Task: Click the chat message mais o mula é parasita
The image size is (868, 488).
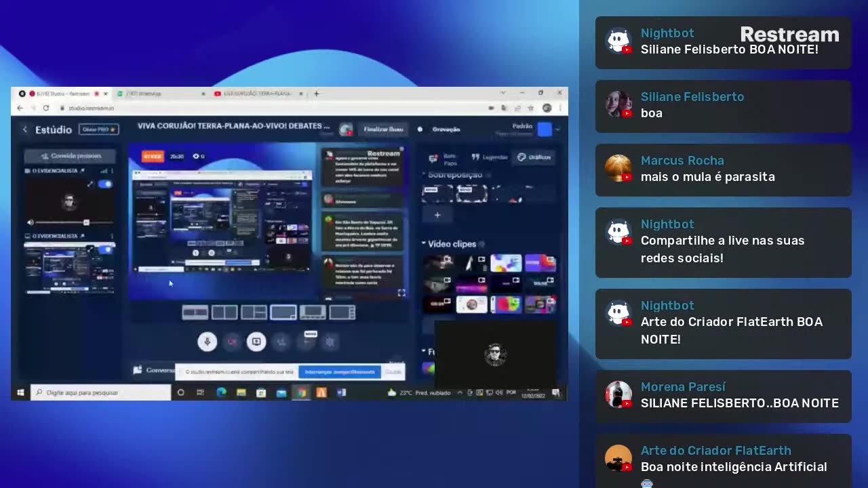Action: coord(708,177)
